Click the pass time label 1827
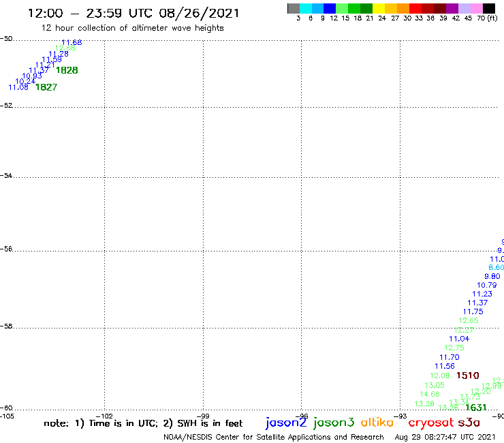This screenshot has height=443, width=504. (46, 87)
